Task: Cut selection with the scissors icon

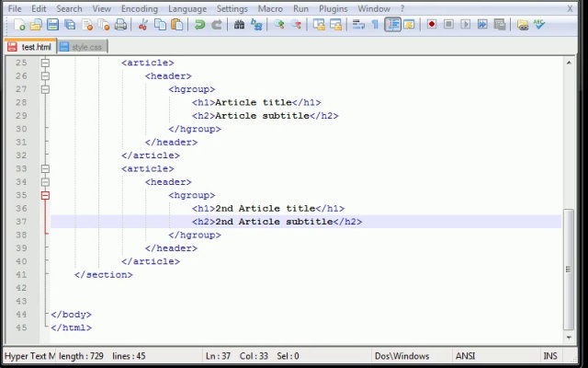Action: (x=142, y=25)
